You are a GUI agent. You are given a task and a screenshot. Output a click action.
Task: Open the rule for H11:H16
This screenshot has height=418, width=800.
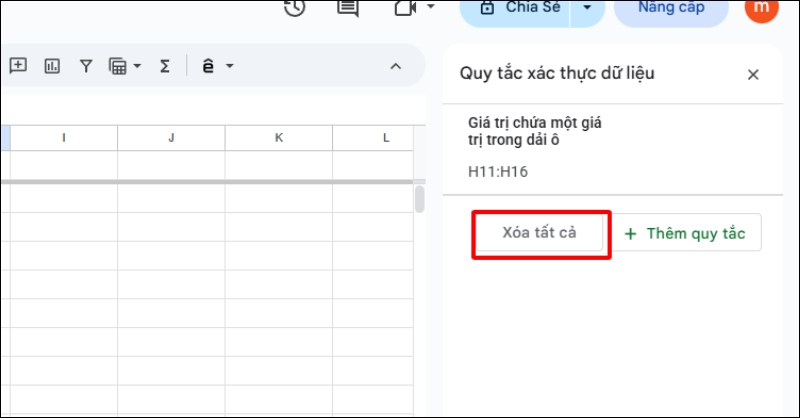pyautogui.click(x=613, y=149)
